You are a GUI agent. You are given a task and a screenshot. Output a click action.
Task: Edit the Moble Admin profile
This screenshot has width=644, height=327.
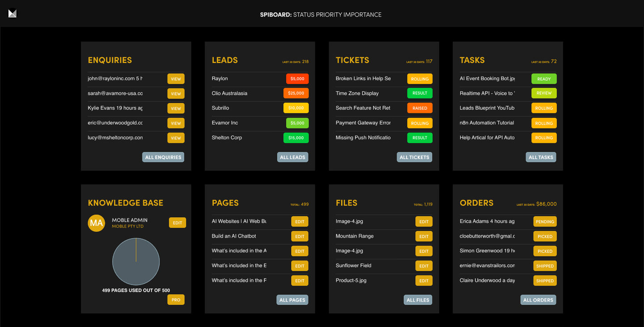point(177,223)
